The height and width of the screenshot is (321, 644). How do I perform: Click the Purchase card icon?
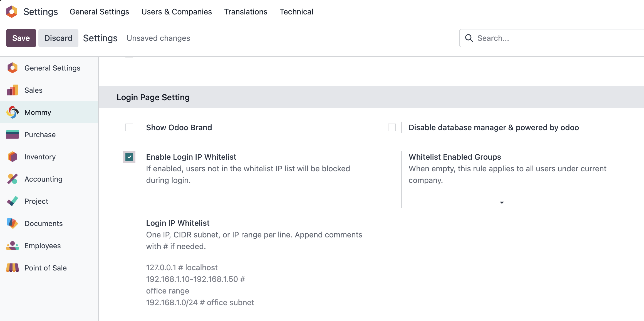coord(13,135)
